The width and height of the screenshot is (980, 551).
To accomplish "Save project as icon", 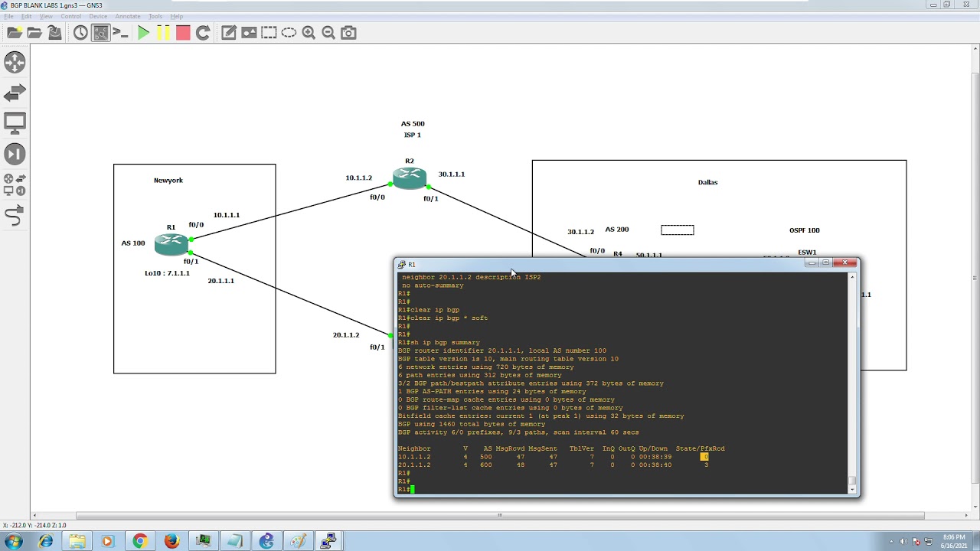I will point(54,32).
